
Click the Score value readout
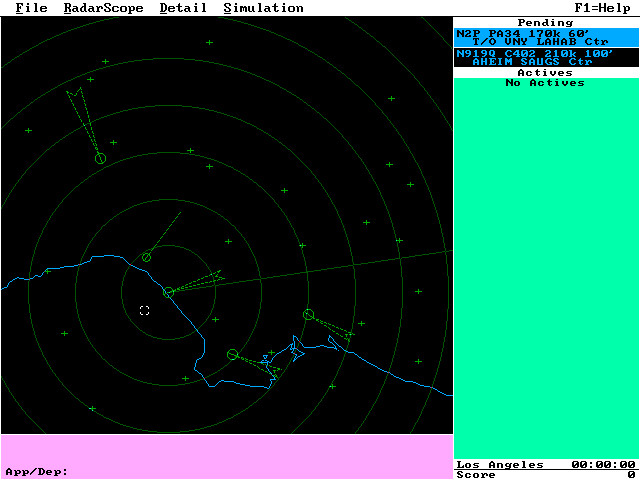(x=632, y=475)
